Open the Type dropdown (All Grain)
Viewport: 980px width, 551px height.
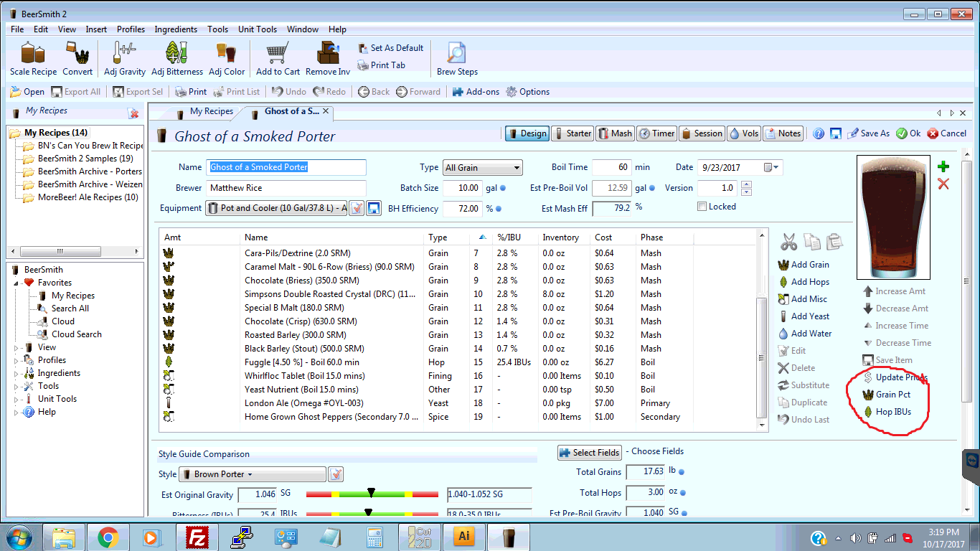pos(482,168)
